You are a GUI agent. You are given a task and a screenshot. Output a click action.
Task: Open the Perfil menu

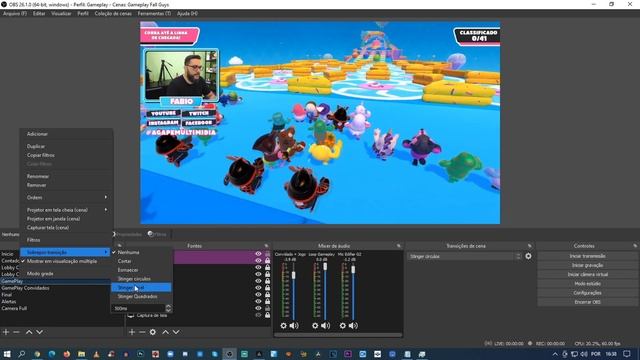point(83,13)
